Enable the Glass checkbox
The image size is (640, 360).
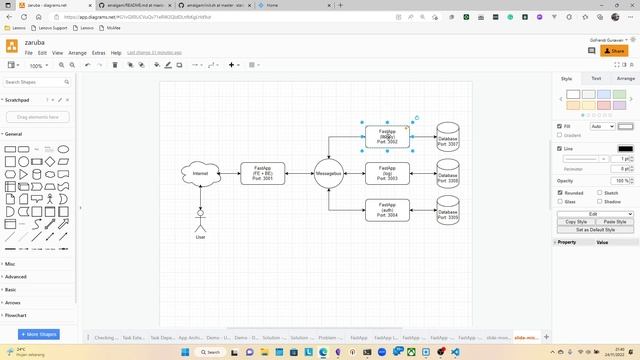click(x=560, y=202)
